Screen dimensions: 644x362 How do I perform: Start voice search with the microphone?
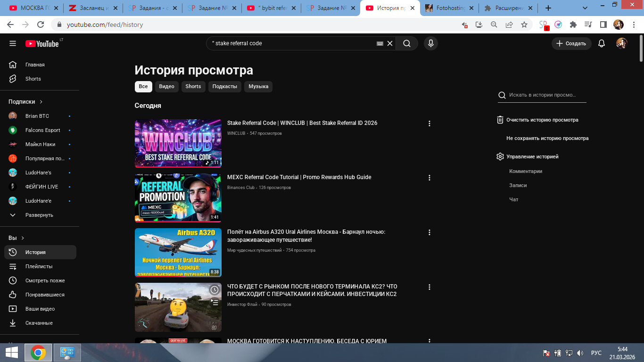tap(430, 43)
